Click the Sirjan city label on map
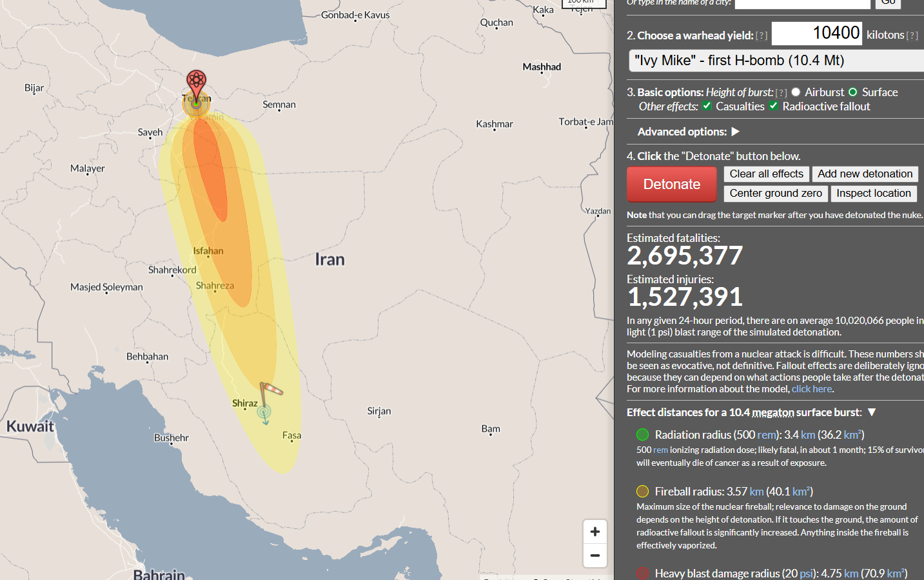 click(379, 411)
